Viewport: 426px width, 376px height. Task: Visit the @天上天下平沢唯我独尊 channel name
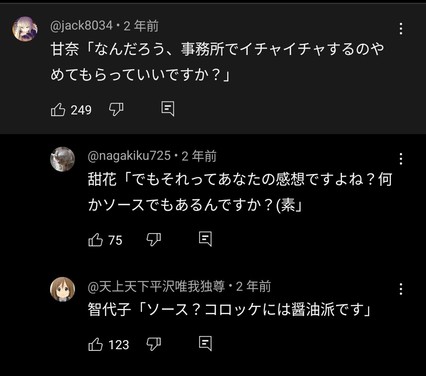156,286
